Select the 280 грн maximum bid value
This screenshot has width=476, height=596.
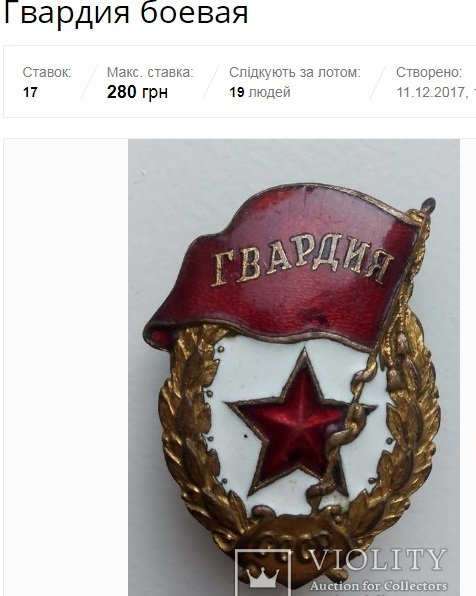tap(137, 92)
